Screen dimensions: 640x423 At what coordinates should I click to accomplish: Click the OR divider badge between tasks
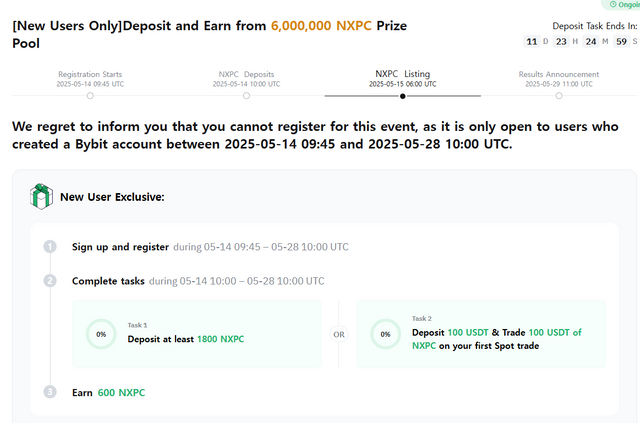click(339, 334)
